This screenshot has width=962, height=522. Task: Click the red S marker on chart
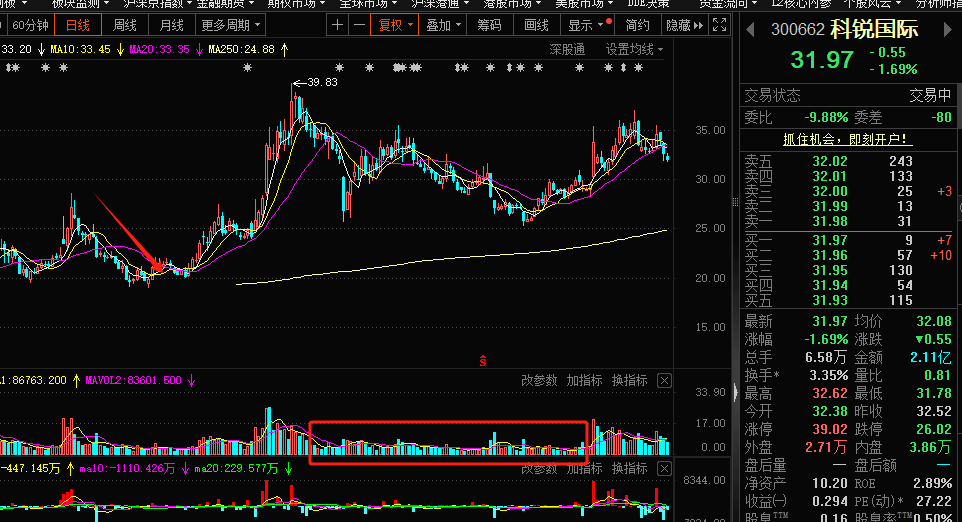coord(483,361)
